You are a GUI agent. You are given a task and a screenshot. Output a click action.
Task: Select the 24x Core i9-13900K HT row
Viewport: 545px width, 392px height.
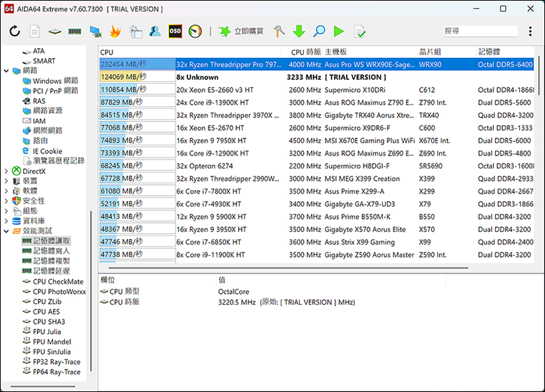pyautogui.click(x=317, y=103)
